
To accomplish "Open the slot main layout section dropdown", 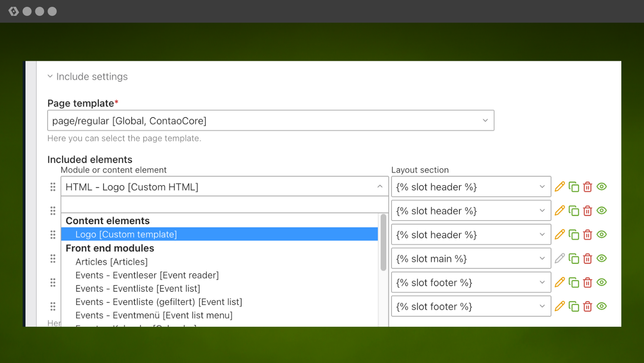I will point(471,259).
